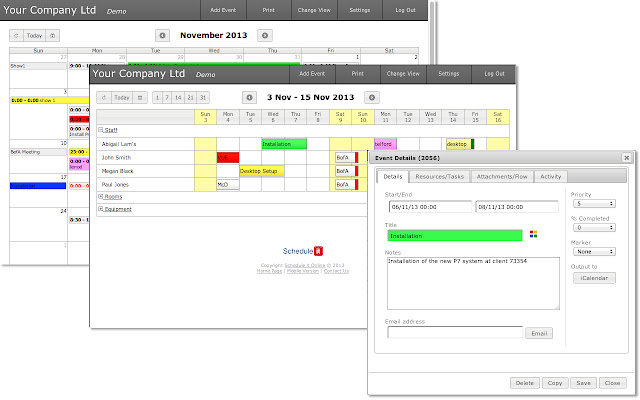Screen dimensions: 640x400
Task: Click the iCalendar output button
Action: click(594, 278)
